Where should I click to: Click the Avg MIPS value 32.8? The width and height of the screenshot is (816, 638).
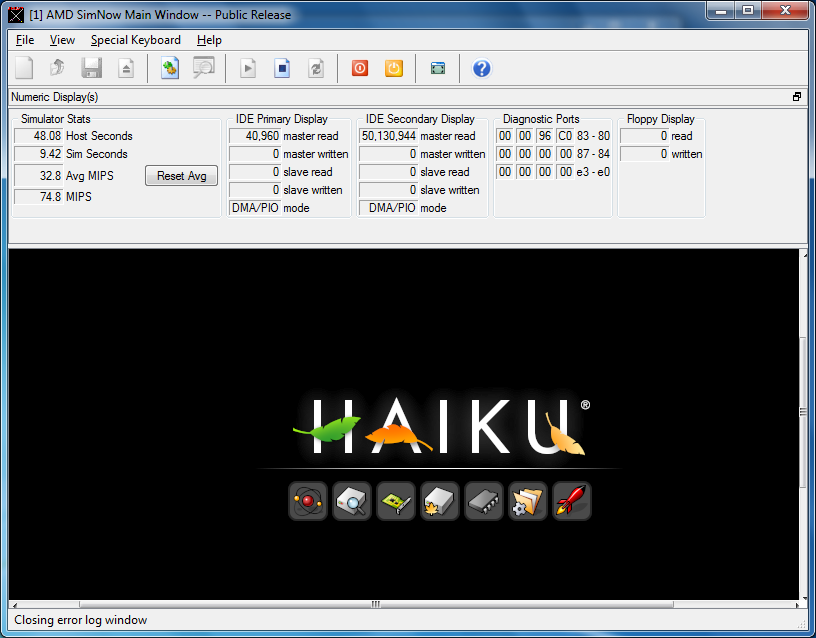(x=39, y=176)
